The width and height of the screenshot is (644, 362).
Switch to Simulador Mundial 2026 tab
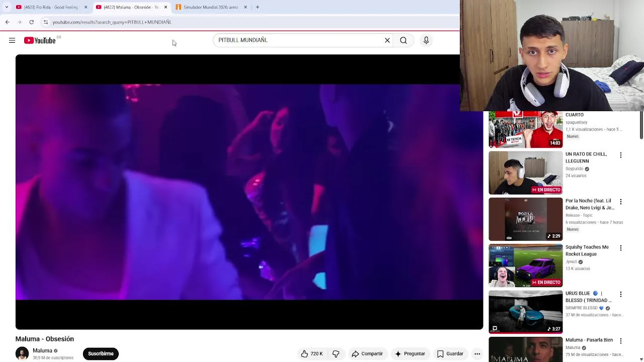point(210,7)
